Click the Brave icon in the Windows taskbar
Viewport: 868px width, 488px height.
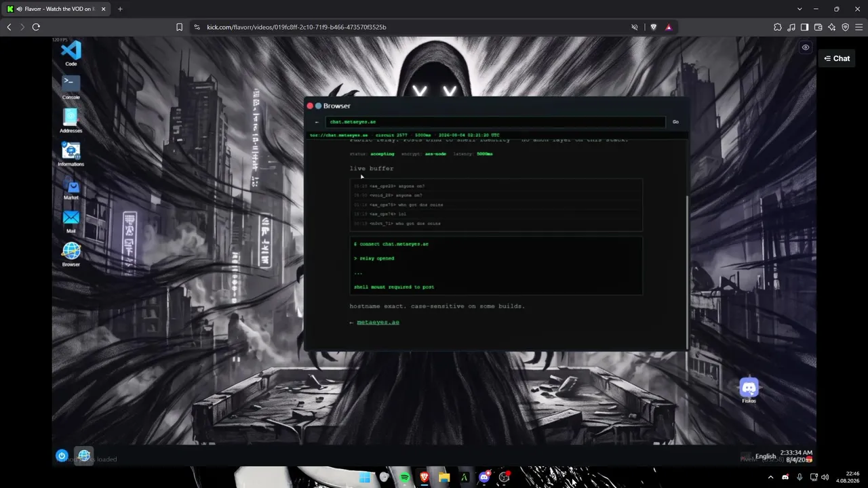424,477
